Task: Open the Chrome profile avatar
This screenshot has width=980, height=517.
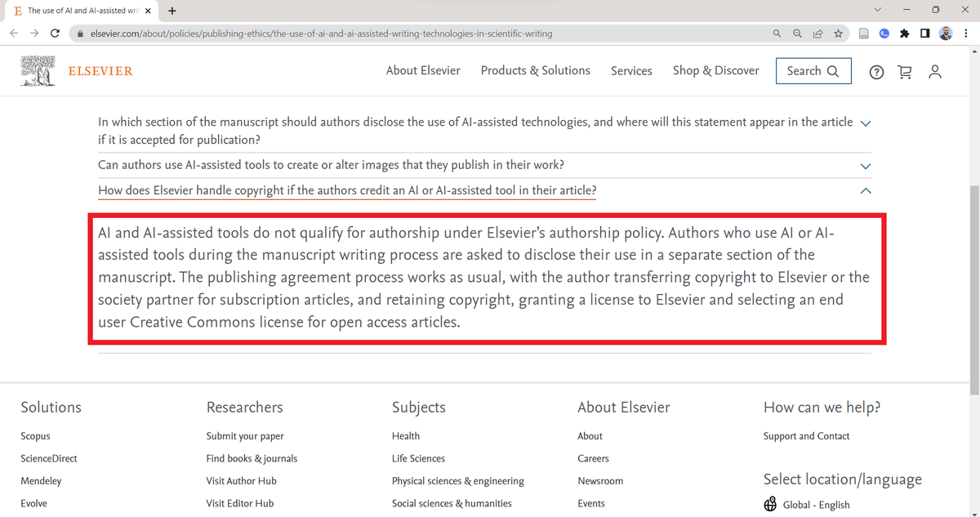Action: 946,33
